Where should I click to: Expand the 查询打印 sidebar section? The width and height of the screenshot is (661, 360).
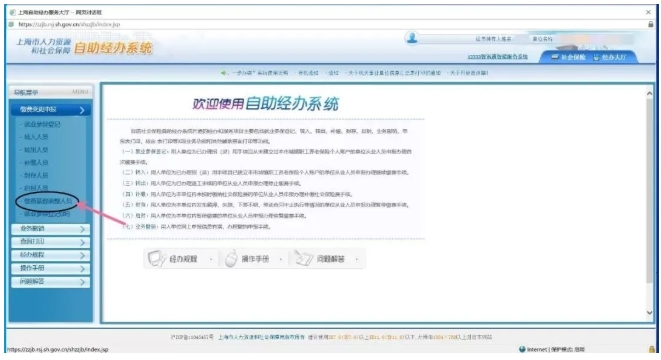click(x=50, y=242)
